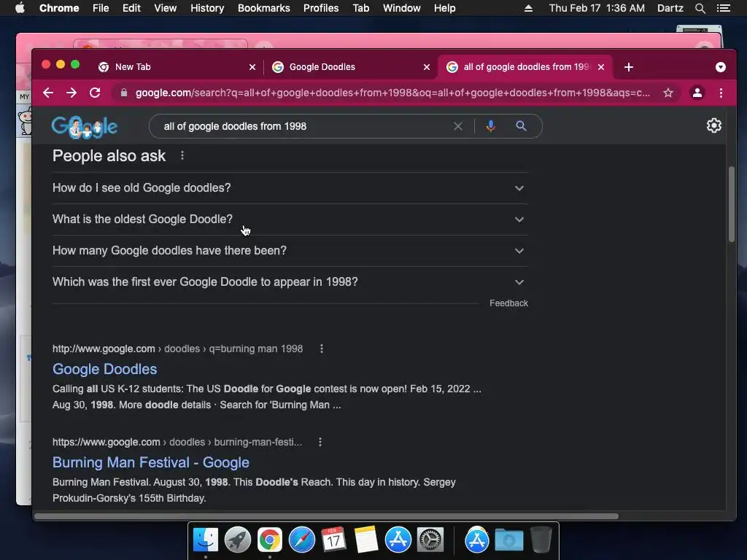Open the Help menu
This screenshot has height=560, width=747.
[444, 8]
